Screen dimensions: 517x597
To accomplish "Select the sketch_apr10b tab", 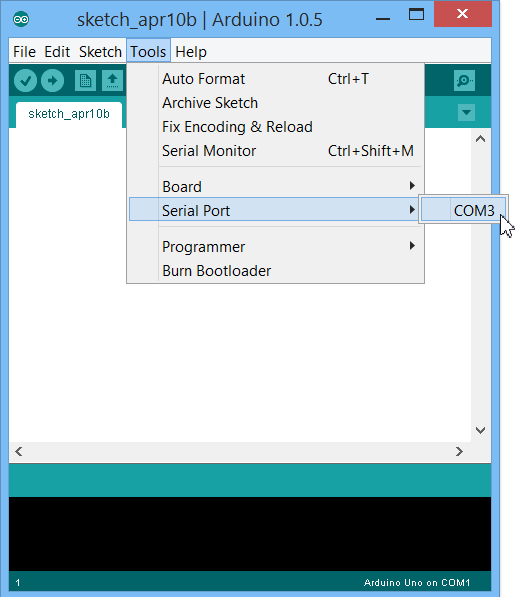I will [69, 114].
